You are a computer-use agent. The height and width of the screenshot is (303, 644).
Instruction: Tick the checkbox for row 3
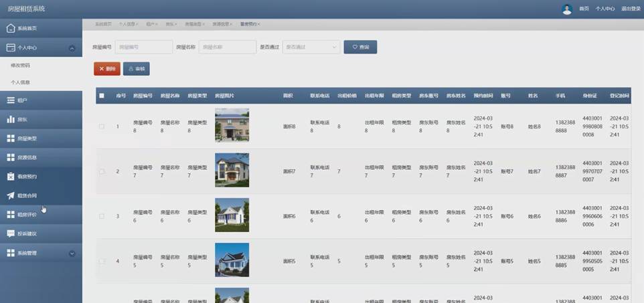click(x=102, y=216)
